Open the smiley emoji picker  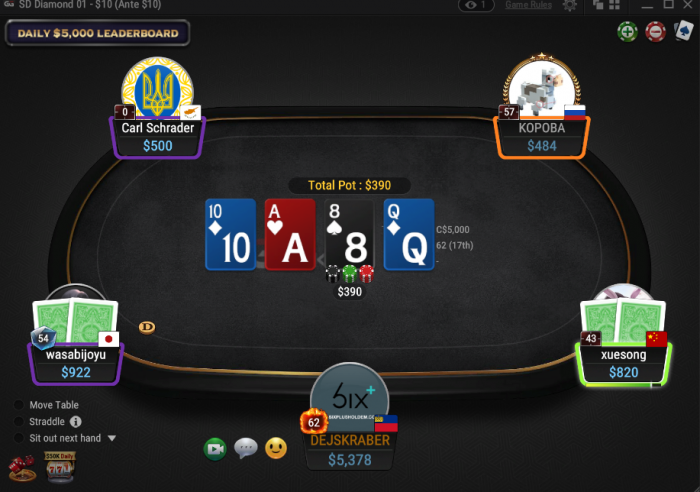click(276, 448)
